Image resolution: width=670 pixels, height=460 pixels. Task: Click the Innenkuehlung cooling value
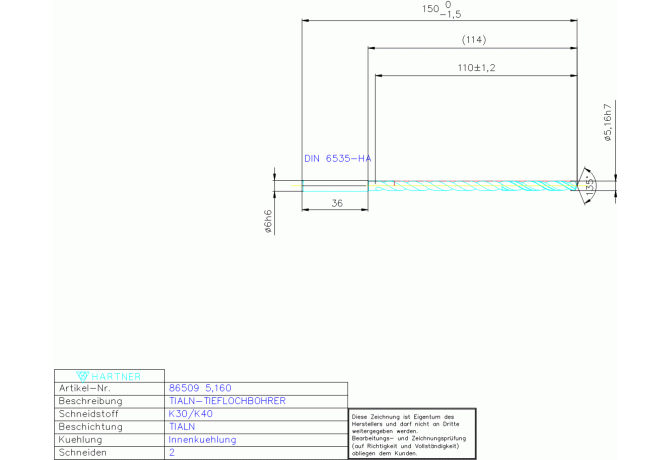click(x=202, y=439)
